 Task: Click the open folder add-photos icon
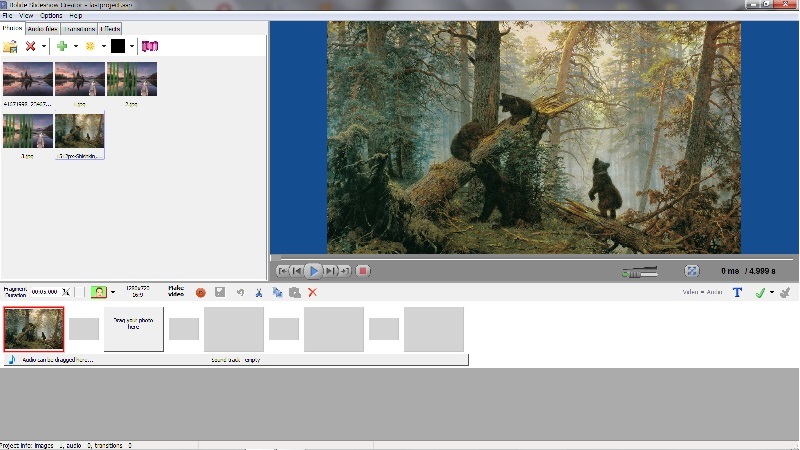pyautogui.click(x=10, y=46)
